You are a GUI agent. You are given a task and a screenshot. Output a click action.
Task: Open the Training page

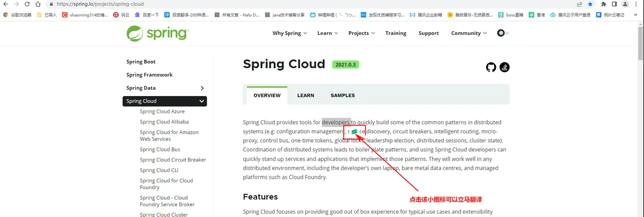point(396,33)
